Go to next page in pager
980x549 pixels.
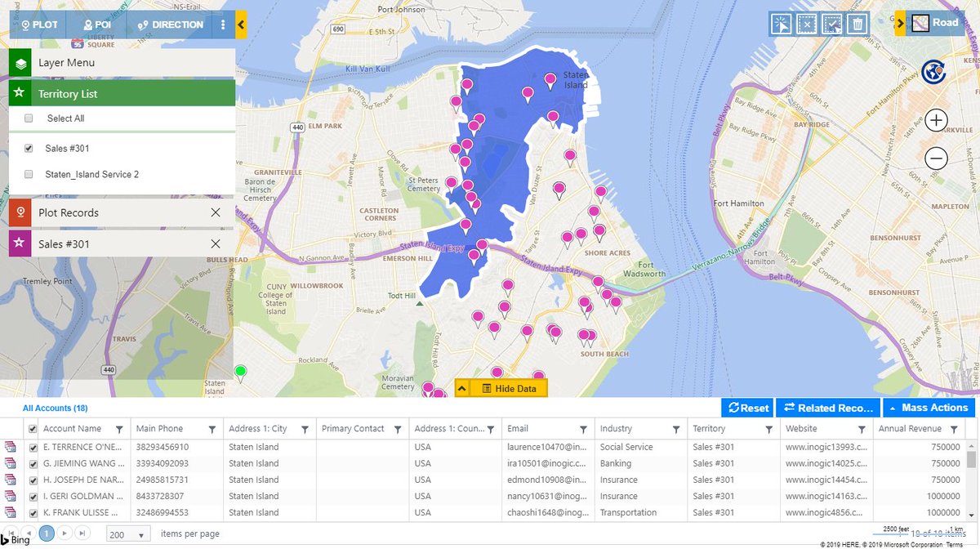pyautogui.click(x=65, y=533)
